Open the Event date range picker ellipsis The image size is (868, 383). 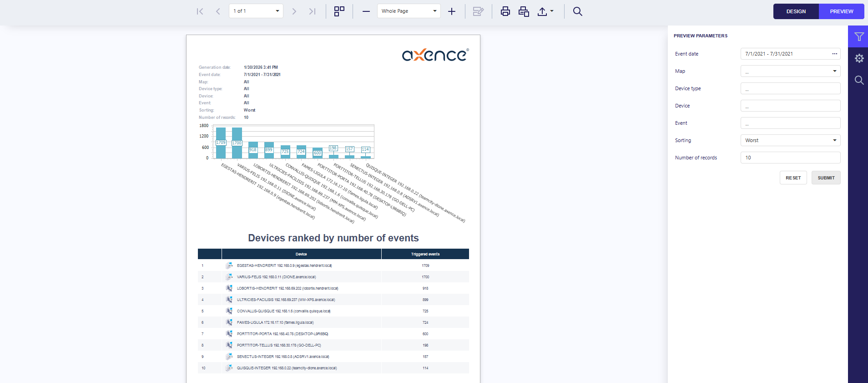[x=834, y=54]
